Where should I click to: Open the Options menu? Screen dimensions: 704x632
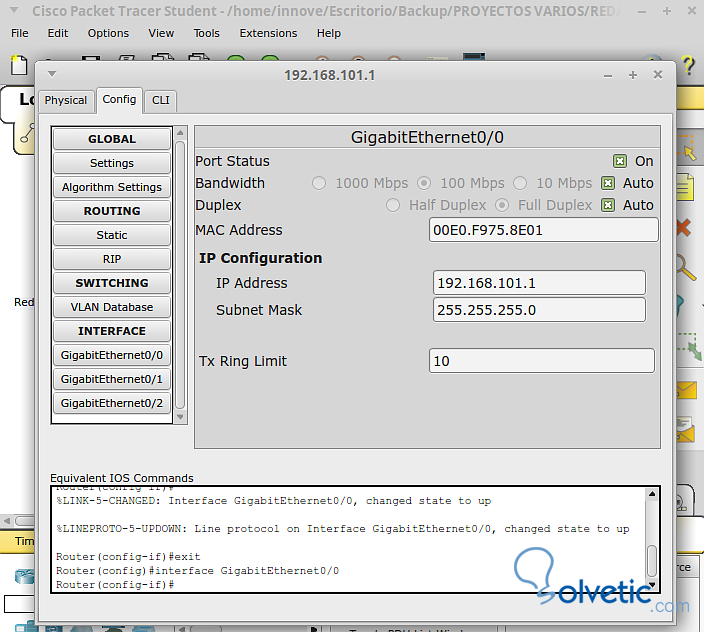point(108,33)
